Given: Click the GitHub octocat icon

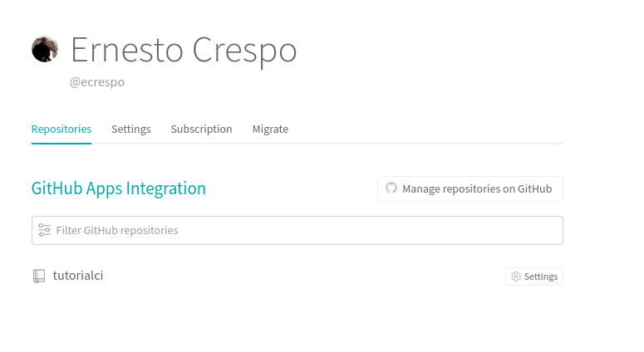Looking at the screenshot, I should tap(391, 188).
